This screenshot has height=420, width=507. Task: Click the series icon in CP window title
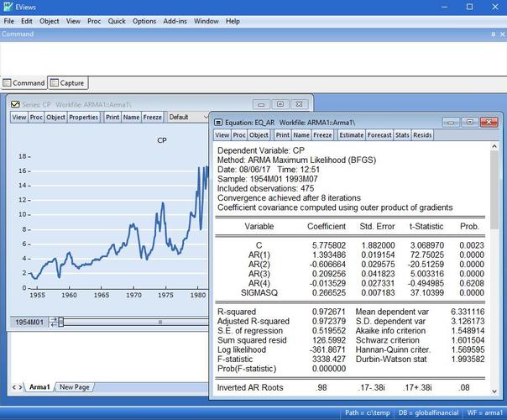[14, 102]
